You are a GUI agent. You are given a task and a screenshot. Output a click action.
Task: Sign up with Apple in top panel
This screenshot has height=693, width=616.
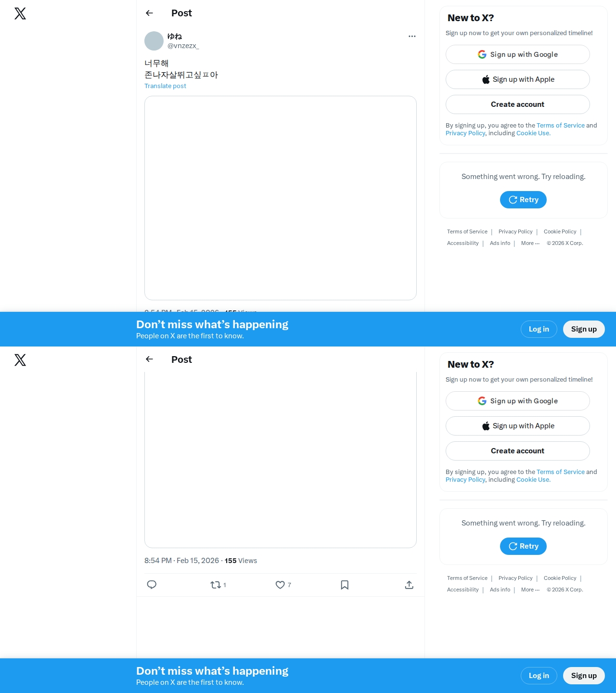(x=518, y=79)
